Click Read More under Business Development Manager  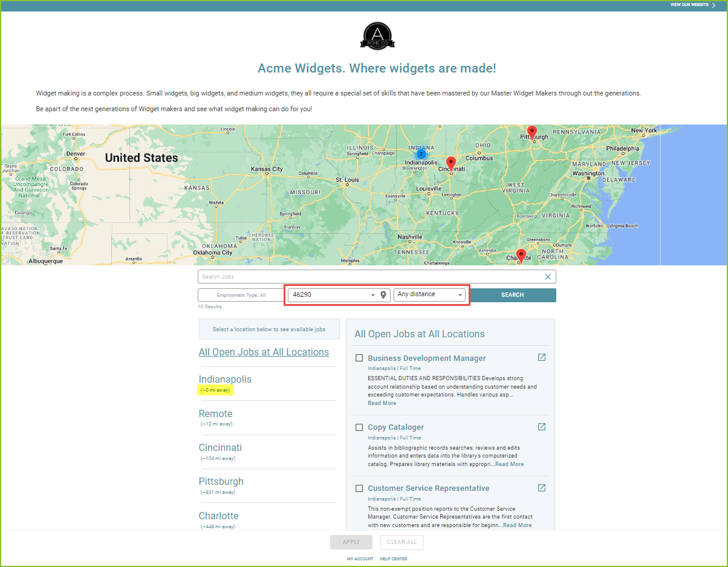[x=382, y=403]
